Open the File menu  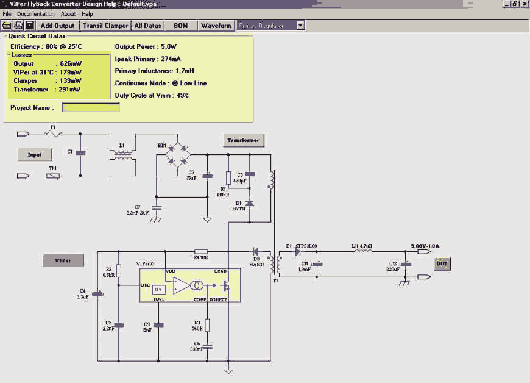point(7,14)
